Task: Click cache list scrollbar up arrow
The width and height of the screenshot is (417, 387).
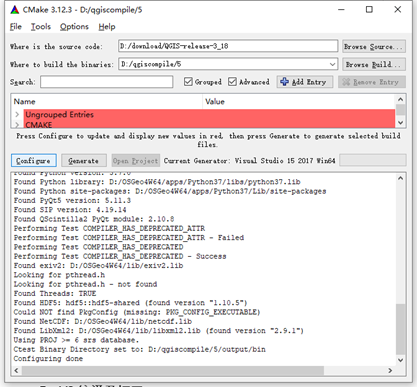Action: 401,99
